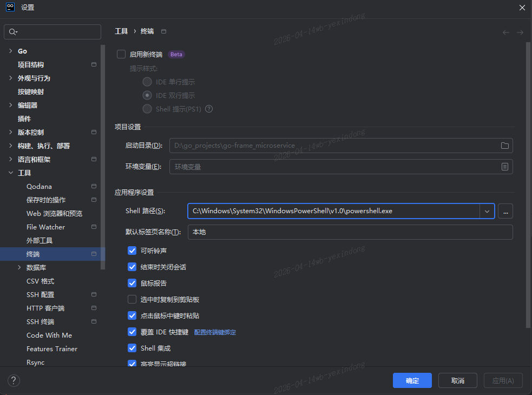The image size is (532, 395).
Task: Navigate back with the left arrow icon
Action: [506, 32]
